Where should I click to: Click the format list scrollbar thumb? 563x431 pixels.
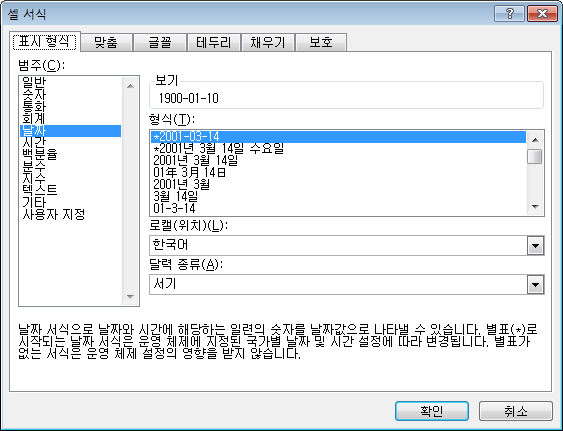[535, 156]
